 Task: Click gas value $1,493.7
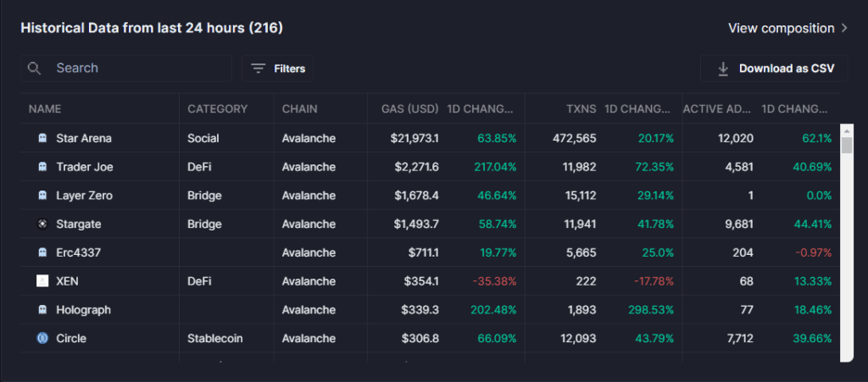[x=417, y=224]
